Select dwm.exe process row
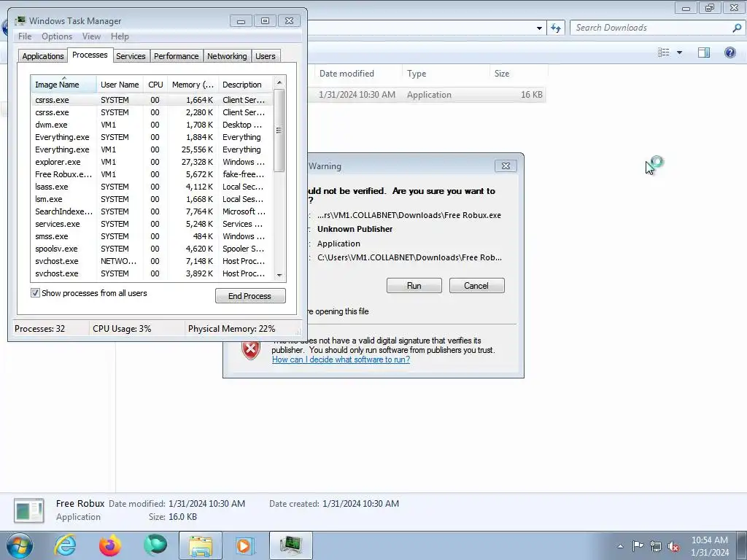 click(152, 125)
